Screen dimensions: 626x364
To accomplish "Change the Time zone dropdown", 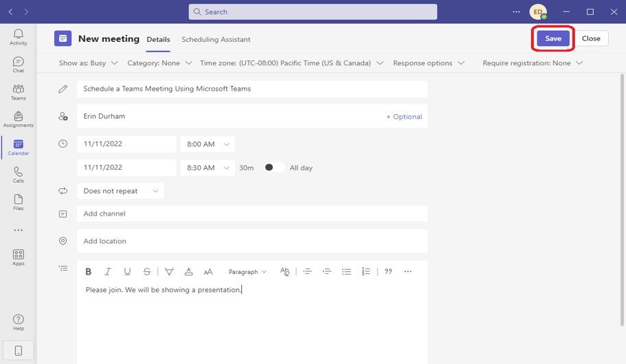I will 292,63.
